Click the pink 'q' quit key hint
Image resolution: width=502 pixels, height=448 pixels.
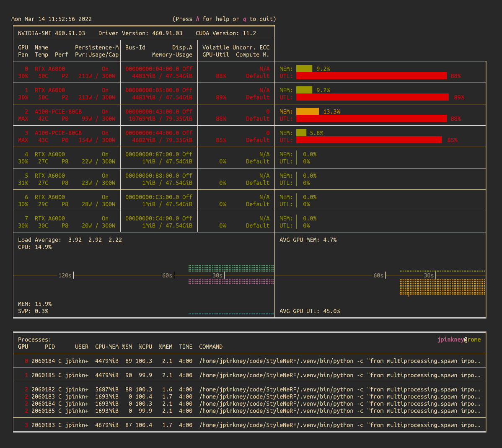(245, 19)
